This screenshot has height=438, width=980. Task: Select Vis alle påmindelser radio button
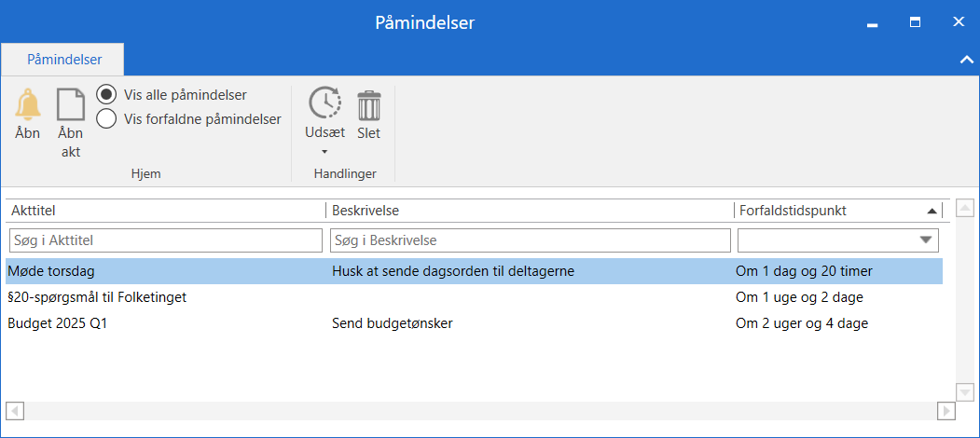[x=107, y=95]
